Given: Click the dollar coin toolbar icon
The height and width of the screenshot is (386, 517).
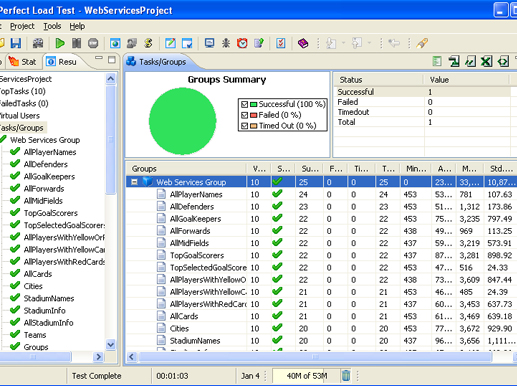Looking at the screenshot, I should 148,43.
